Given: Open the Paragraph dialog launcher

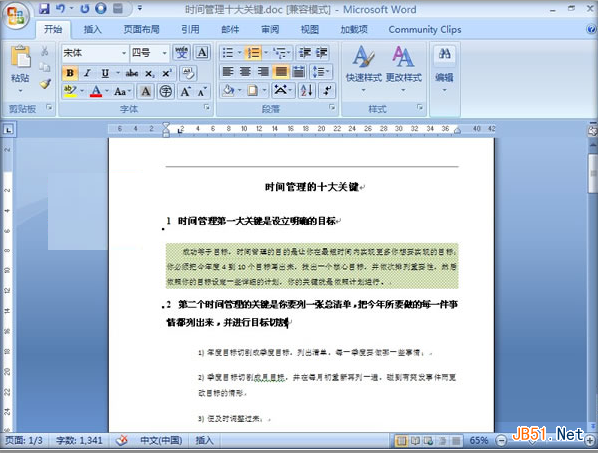Looking at the screenshot, I should [332, 108].
